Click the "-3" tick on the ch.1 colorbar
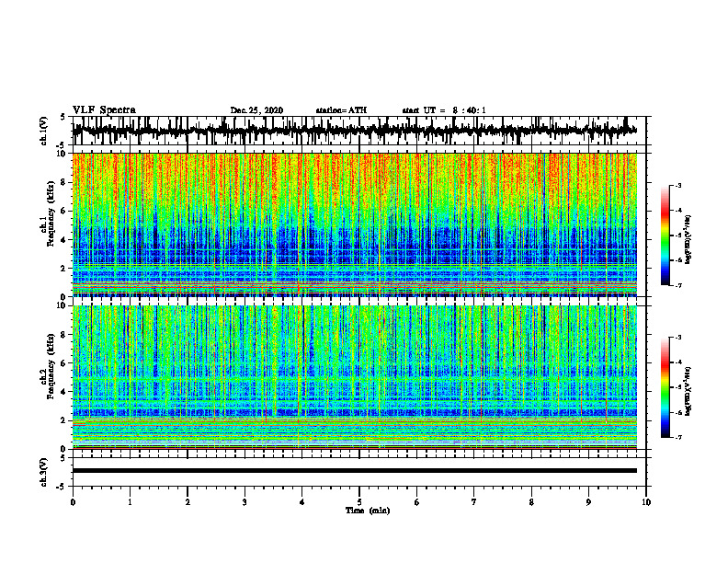 pyautogui.click(x=678, y=186)
